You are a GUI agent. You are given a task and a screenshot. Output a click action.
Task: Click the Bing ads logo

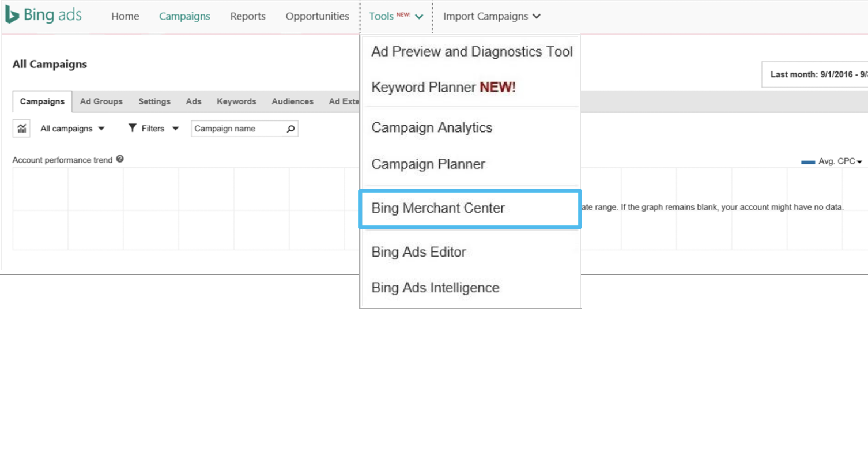click(43, 16)
